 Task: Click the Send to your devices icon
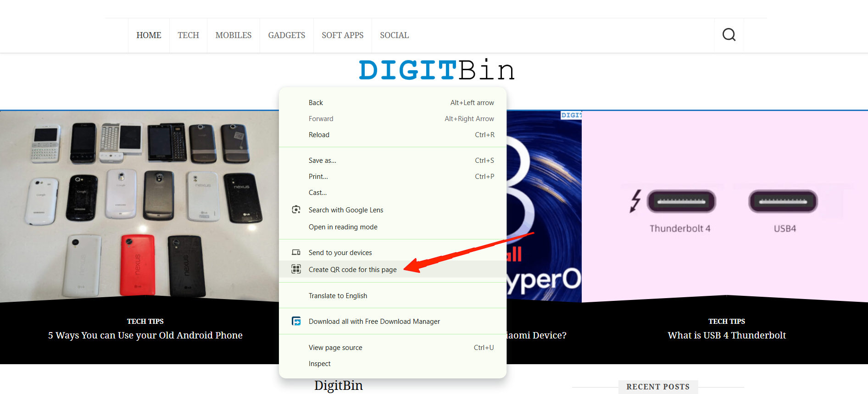(296, 252)
